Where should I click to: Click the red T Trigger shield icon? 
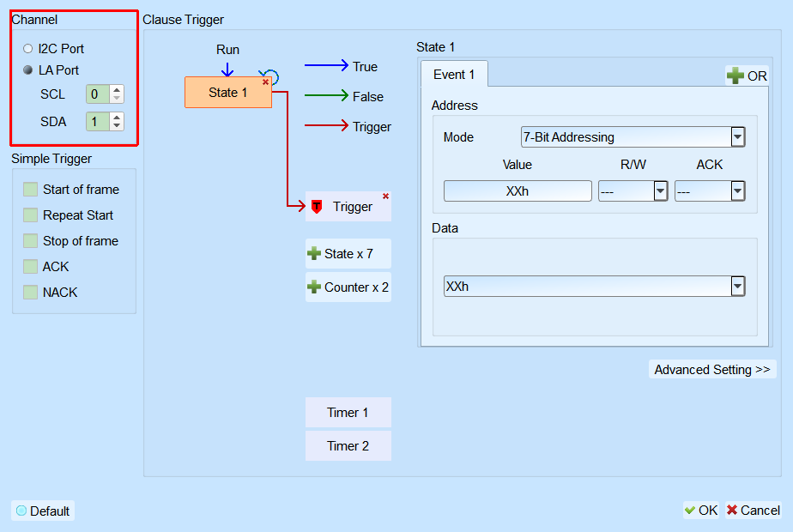click(x=317, y=206)
